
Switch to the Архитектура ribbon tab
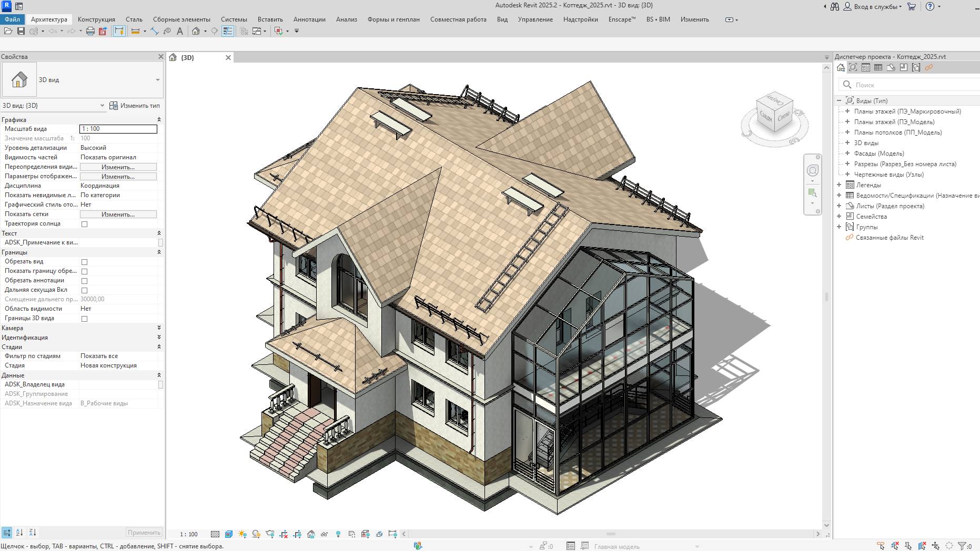(49, 19)
